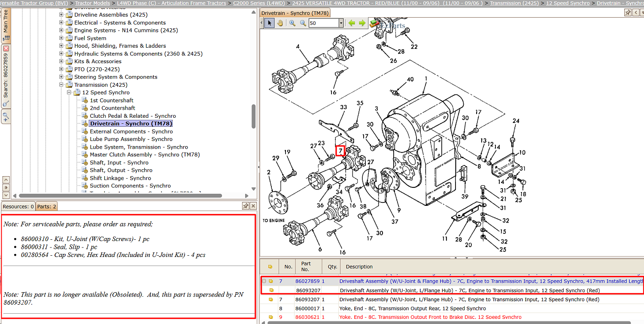Expand the Engine Systems - N14 Cummins node

(61, 30)
